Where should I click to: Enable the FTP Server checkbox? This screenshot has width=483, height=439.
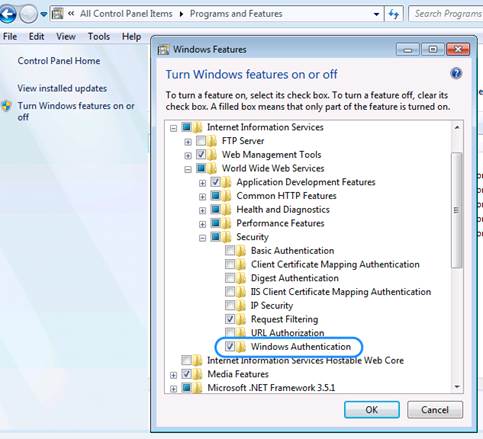(x=201, y=141)
